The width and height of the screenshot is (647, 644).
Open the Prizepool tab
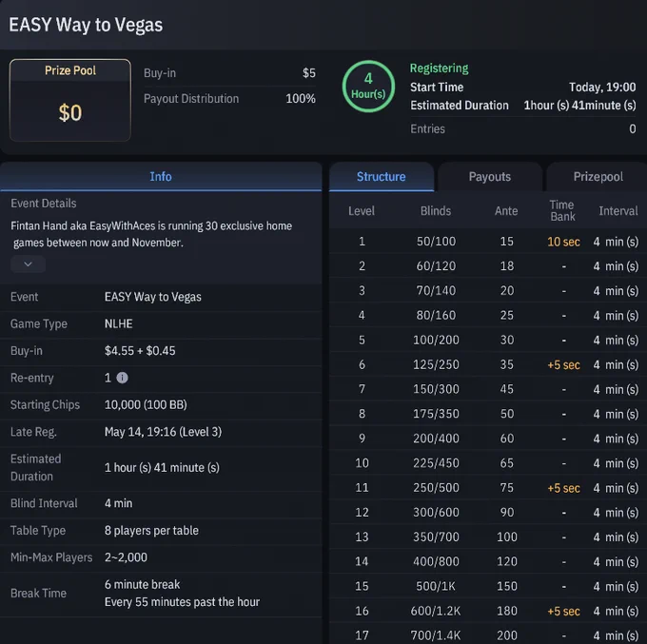pyautogui.click(x=598, y=177)
